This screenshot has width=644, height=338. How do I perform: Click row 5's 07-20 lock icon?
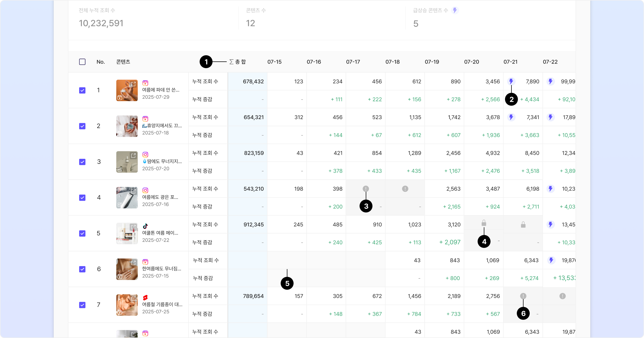[484, 223]
